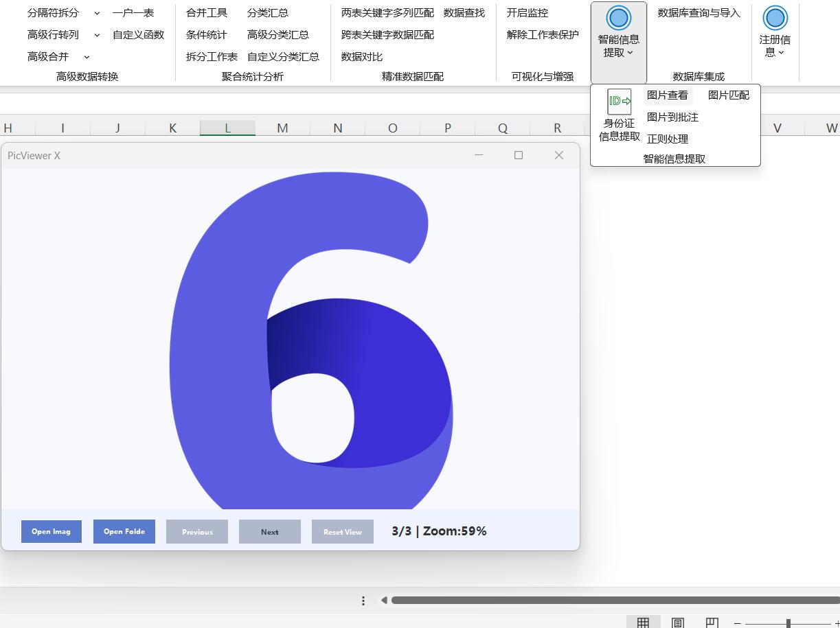
Task: Switch to Normal view in status bar
Action: (643, 623)
